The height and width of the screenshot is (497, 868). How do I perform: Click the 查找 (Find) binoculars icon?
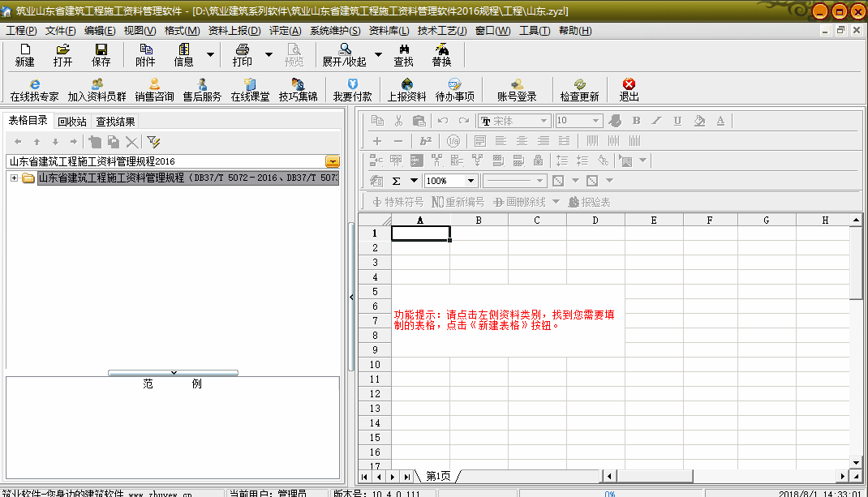click(x=403, y=50)
